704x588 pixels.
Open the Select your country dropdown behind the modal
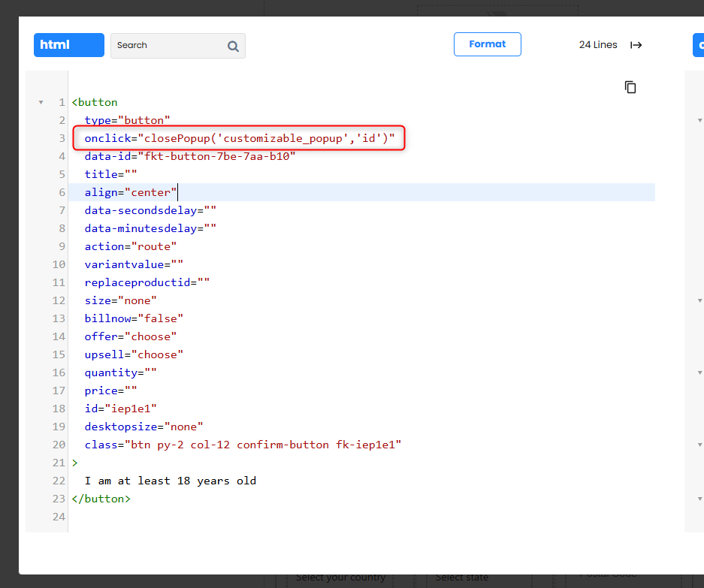click(340, 578)
